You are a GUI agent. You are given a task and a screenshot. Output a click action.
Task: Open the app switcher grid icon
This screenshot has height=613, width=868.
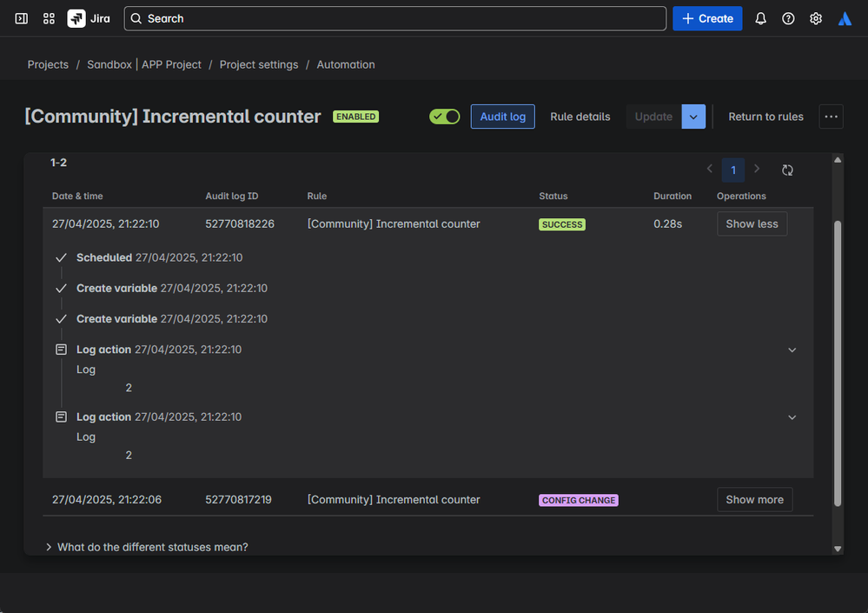49,19
